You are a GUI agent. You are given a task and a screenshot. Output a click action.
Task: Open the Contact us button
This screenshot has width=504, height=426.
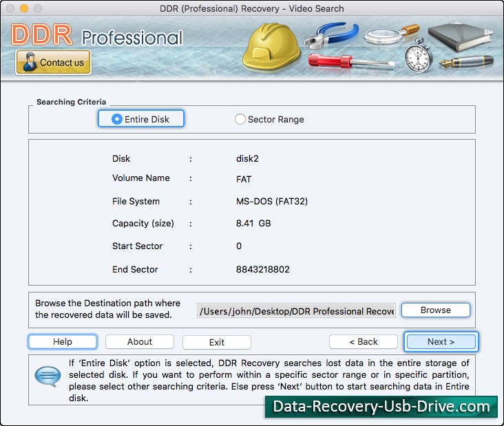click(53, 63)
